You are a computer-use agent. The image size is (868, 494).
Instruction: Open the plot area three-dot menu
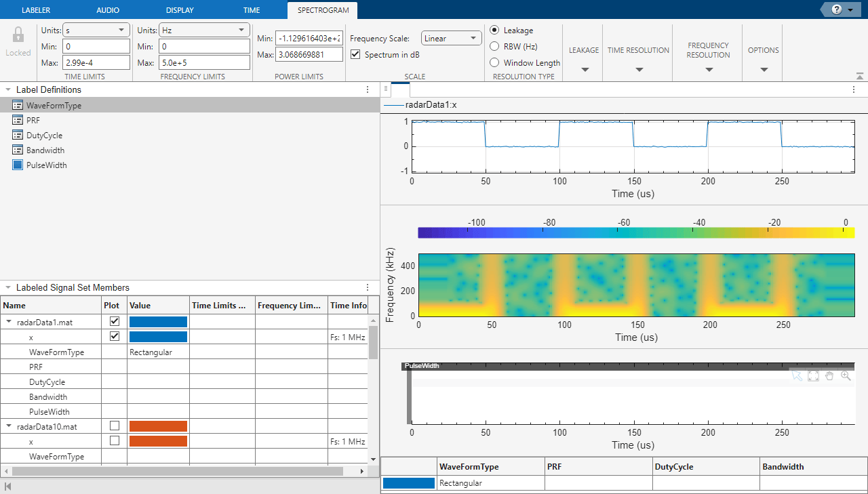[x=854, y=89]
